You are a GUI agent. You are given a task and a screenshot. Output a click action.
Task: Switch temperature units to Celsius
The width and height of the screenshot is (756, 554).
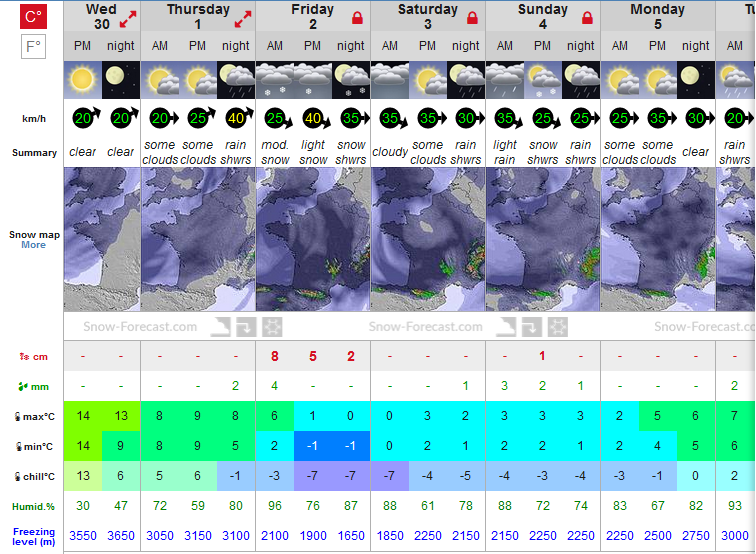pyautogui.click(x=33, y=17)
